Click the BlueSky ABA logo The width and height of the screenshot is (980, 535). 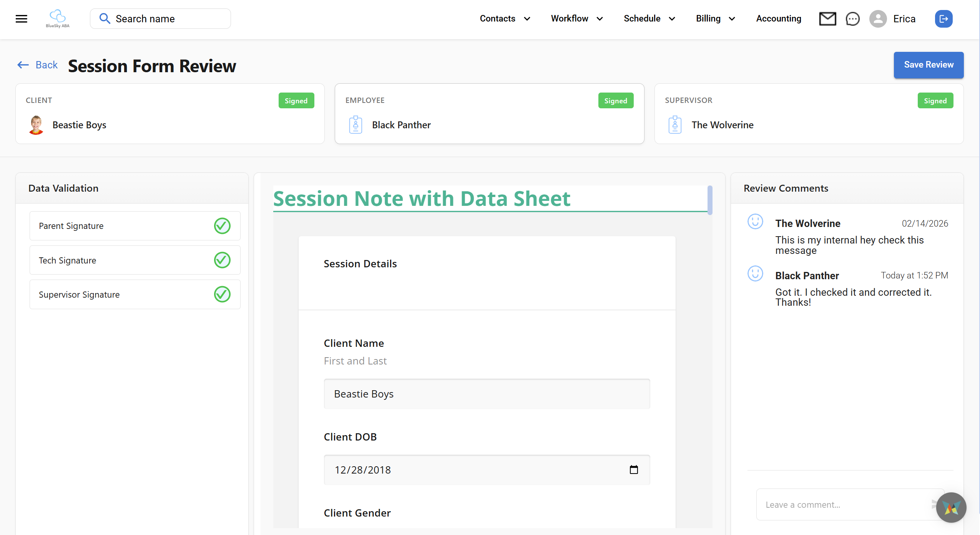tap(57, 18)
